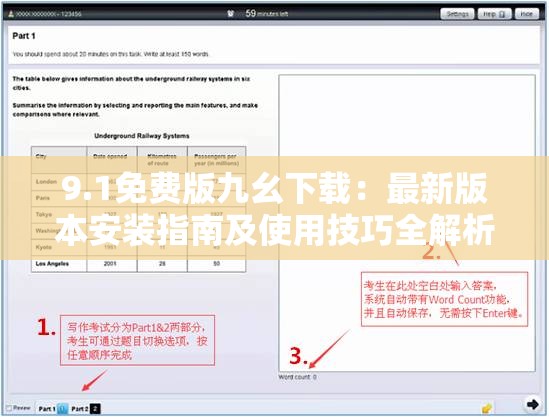Open the Help button
Viewport: 549px width, 417px height.
click(x=494, y=14)
